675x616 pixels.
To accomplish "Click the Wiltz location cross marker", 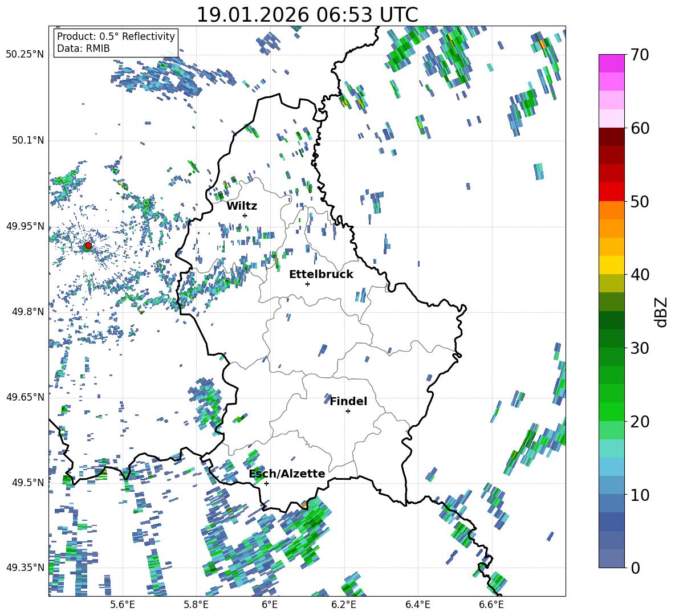I will pyautogui.click(x=245, y=215).
